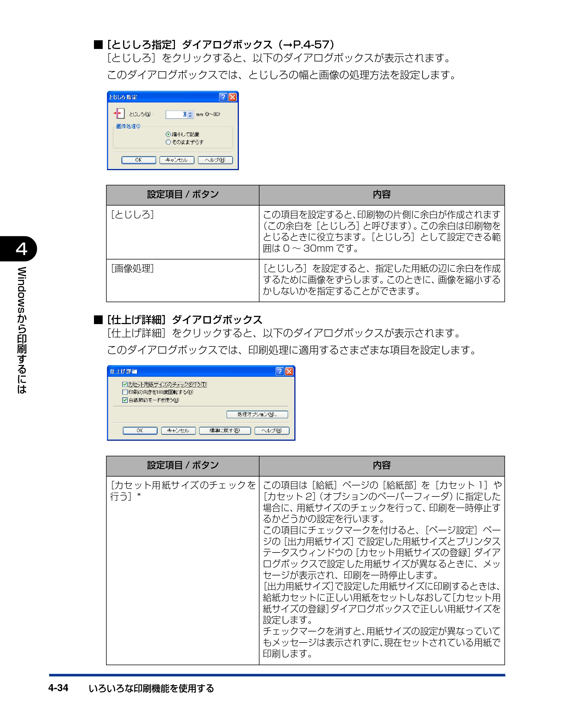This screenshot has height=728, width=566.
Task: Click the help question mark in とじしろ指定 dialog
Action: pyautogui.click(x=223, y=97)
